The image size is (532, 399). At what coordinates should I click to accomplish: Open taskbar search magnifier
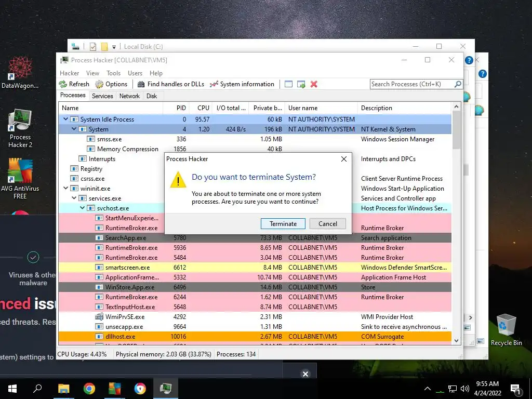37,389
